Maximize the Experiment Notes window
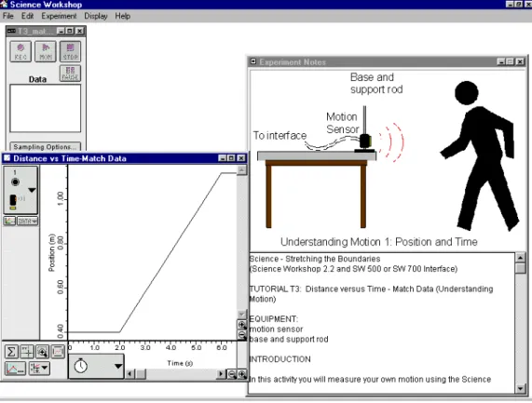Viewport: 532px width, 403px height. pos(510,61)
